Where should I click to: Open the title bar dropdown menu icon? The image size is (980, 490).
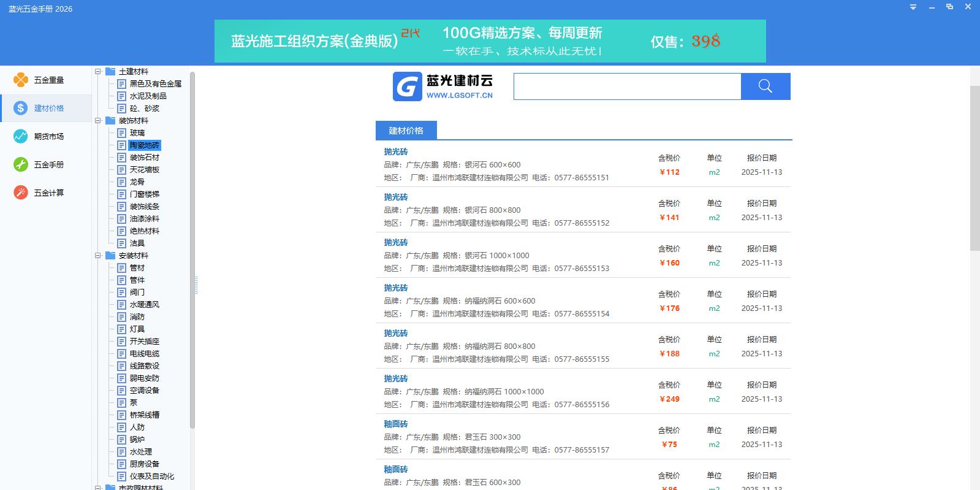click(x=913, y=7)
